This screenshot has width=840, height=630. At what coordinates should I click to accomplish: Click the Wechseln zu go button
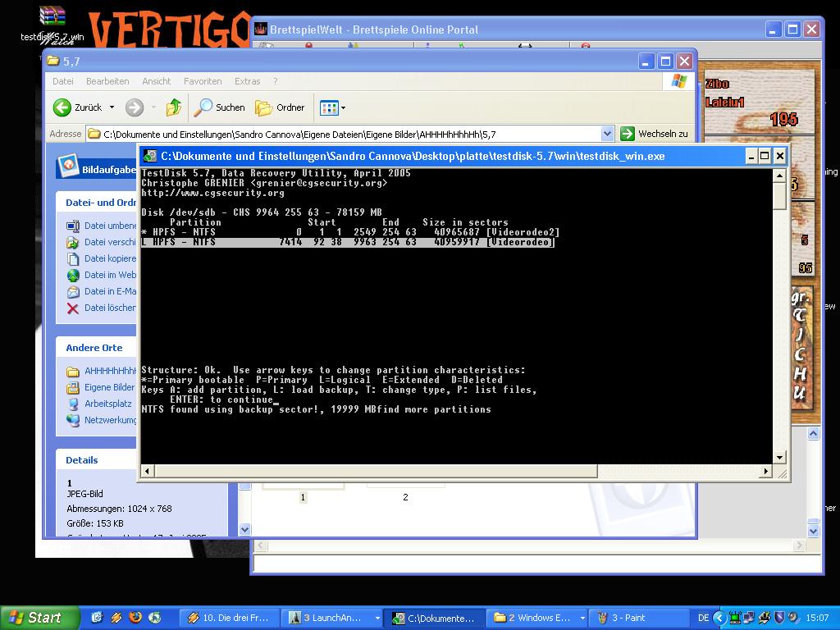[x=654, y=134]
